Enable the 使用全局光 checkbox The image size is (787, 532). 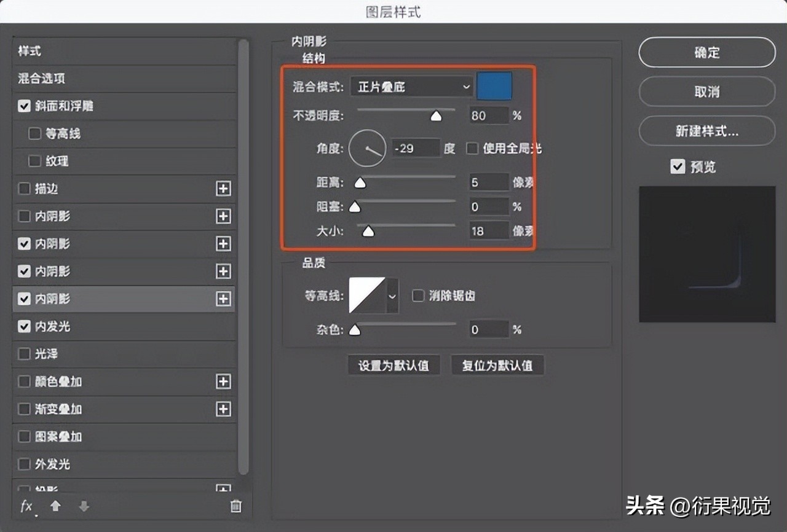472,148
